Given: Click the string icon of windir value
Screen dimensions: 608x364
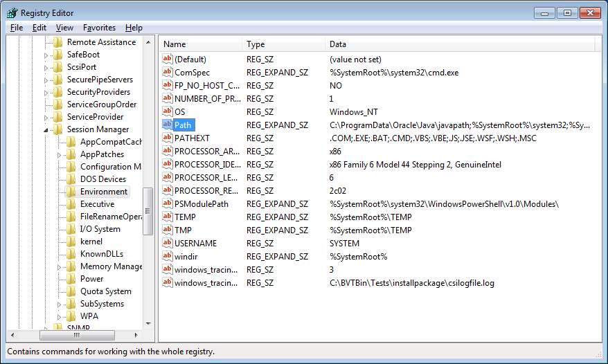Looking at the screenshot, I should tap(167, 257).
